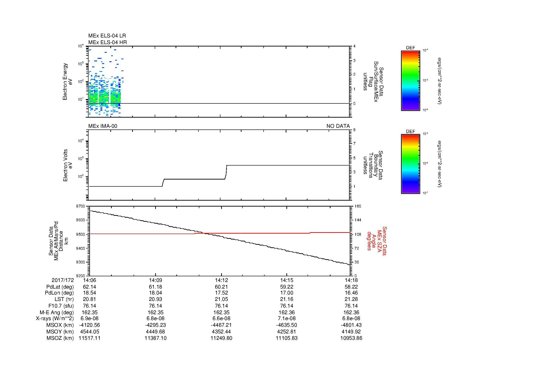Click the electron spectrogram data cluster
Viewport: 555px width, 392px height.
pos(106,83)
